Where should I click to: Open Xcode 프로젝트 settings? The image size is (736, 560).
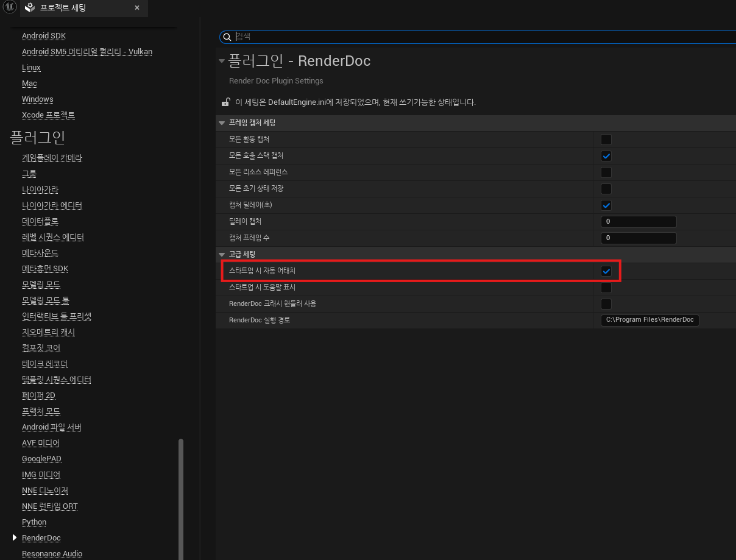point(49,115)
